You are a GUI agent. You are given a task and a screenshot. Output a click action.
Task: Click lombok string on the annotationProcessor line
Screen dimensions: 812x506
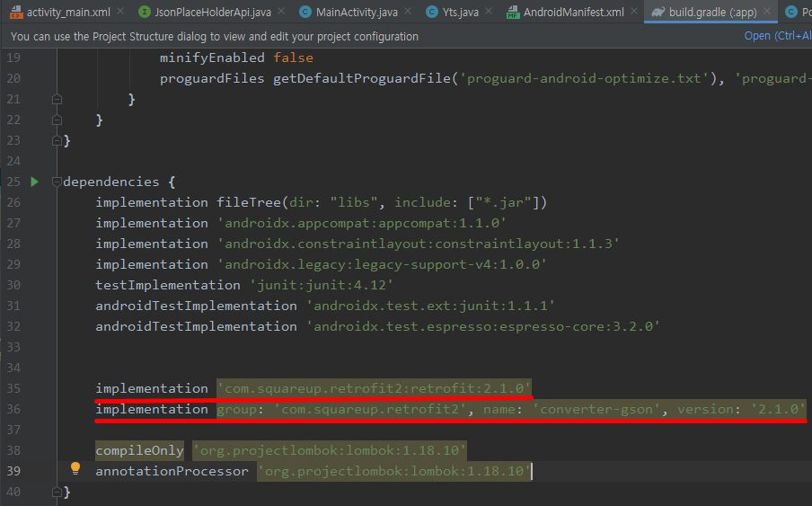[394, 471]
